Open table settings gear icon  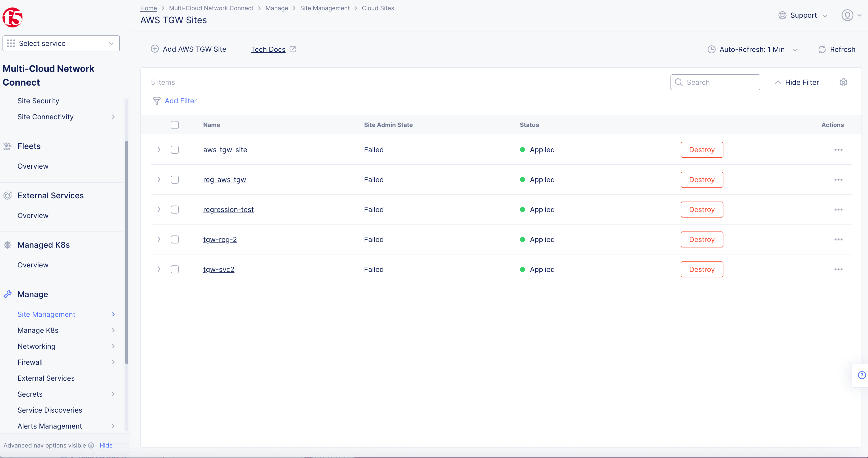(843, 83)
